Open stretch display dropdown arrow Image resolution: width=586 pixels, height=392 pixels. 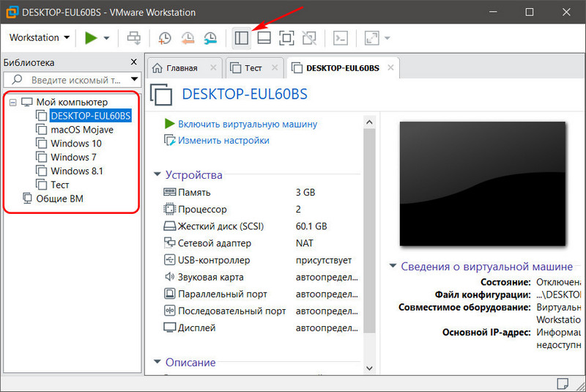point(387,38)
